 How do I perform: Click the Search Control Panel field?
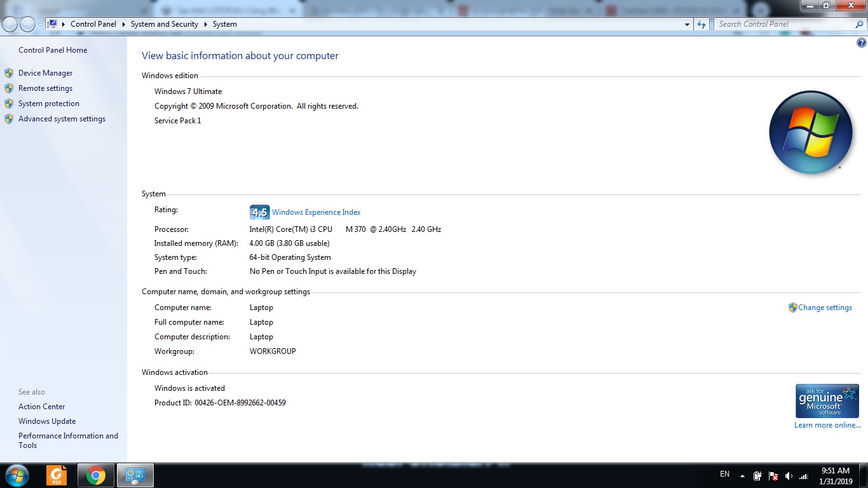pos(785,24)
